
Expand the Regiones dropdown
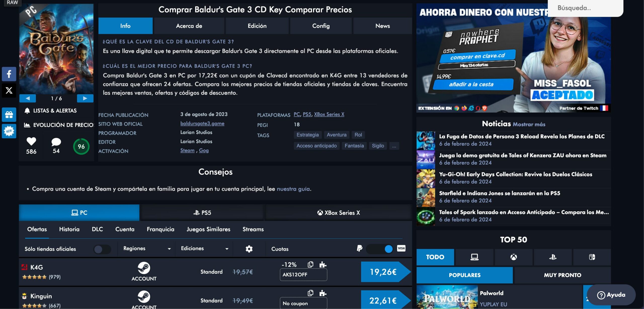pyautogui.click(x=146, y=249)
